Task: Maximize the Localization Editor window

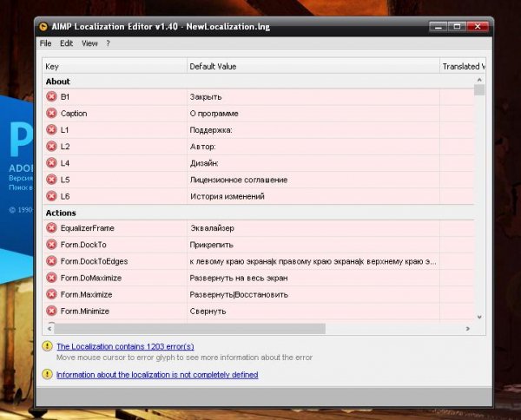Action: click(x=458, y=27)
